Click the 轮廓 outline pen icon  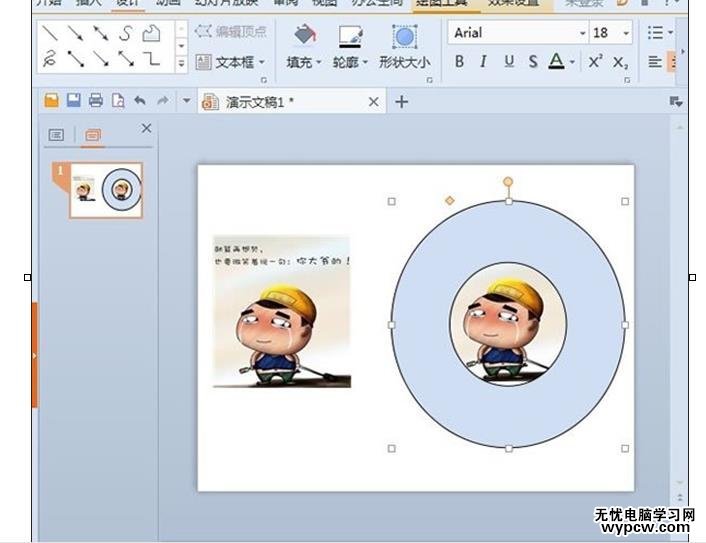point(351,36)
